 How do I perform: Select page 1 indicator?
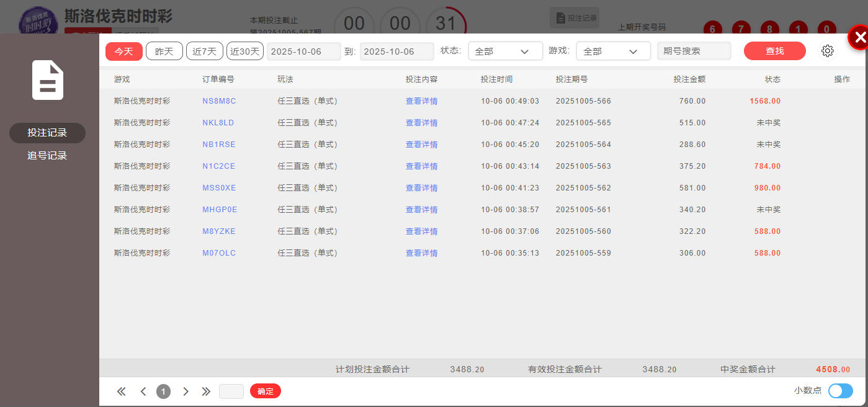163,391
